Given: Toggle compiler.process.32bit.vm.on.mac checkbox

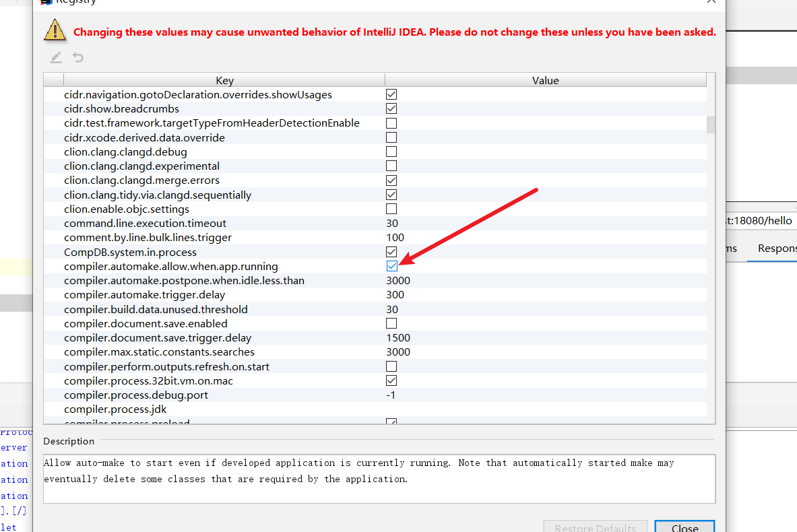Looking at the screenshot, I should click(x=391, y=380).
